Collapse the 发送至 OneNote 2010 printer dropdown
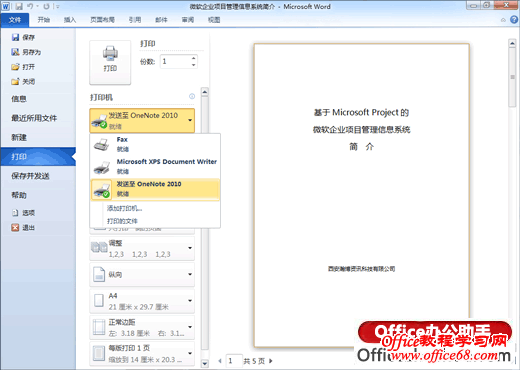 tap(142, 120)
